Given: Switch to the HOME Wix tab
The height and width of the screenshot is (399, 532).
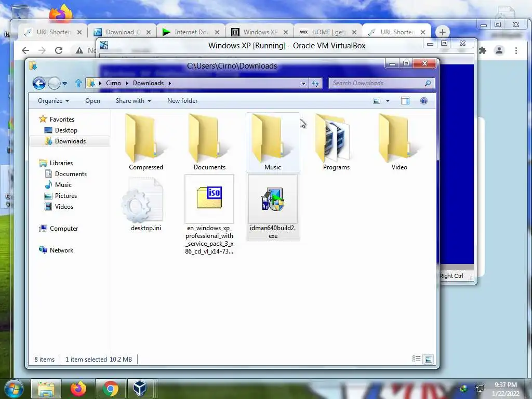Looking at the screenshot, I should [x=328, y=32].
